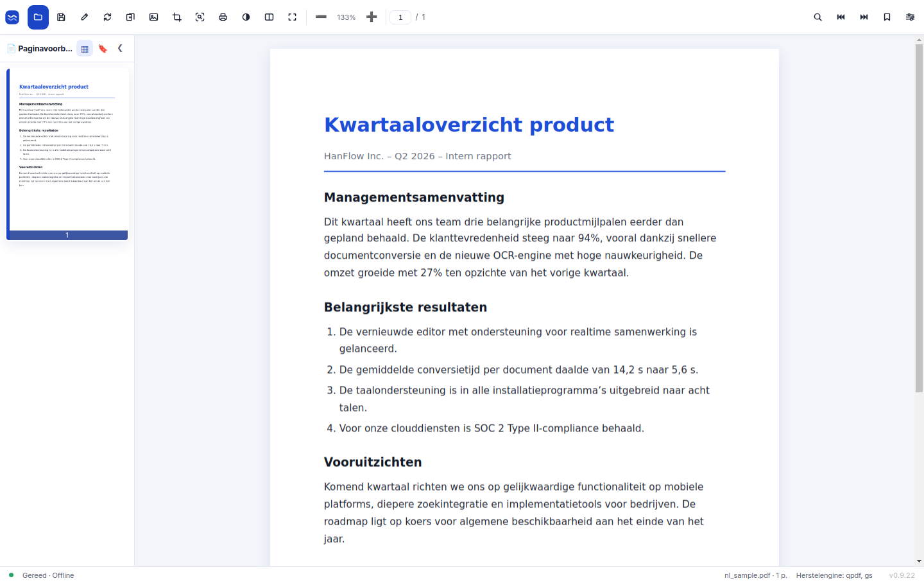Print the document with printer icon
This screenshot has height=583, width=924.
coord(223,17)
